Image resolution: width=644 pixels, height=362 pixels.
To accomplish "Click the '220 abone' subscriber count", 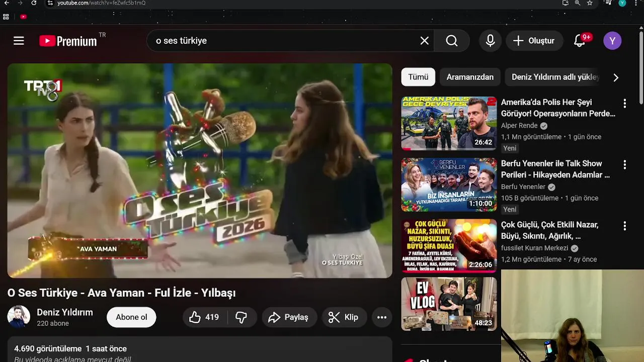I will tap(53, 324).
